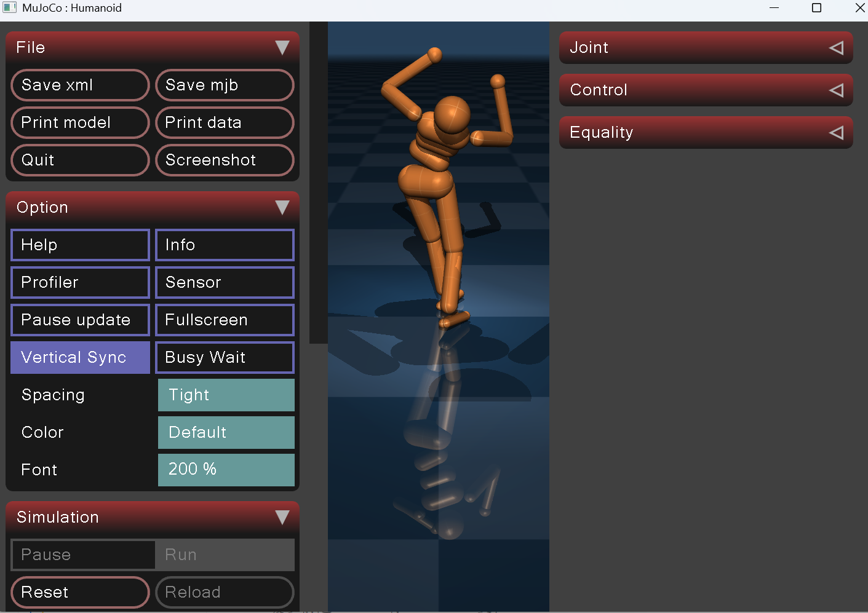
Task: Change Color scheme from Default
Action: (x=226, y=432)
